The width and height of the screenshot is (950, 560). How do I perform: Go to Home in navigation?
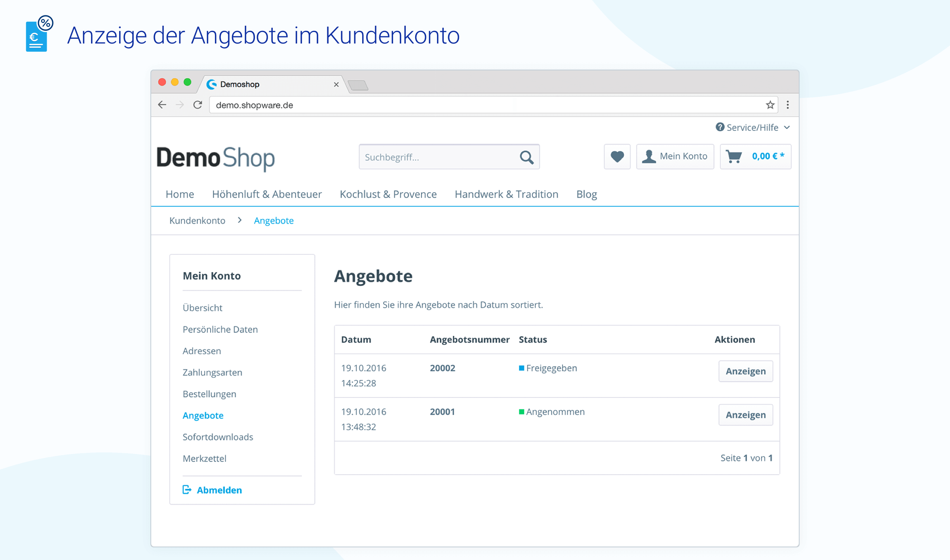[180, 194]
